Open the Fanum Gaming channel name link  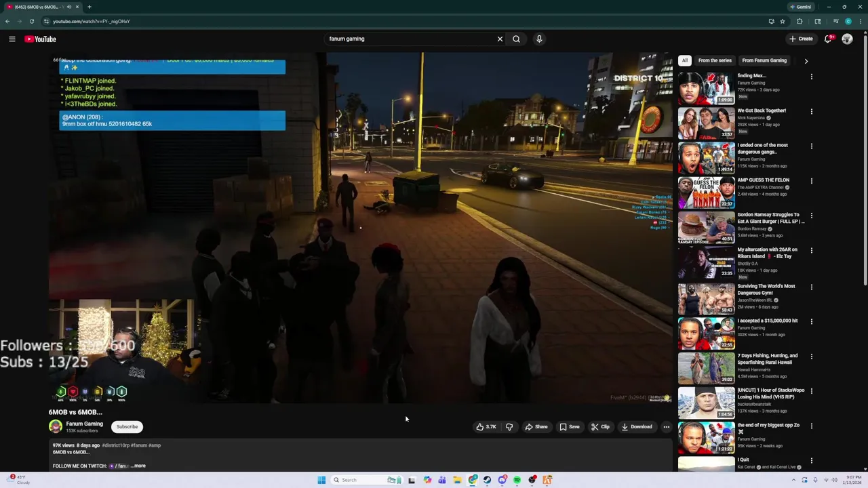pos(85,424)
